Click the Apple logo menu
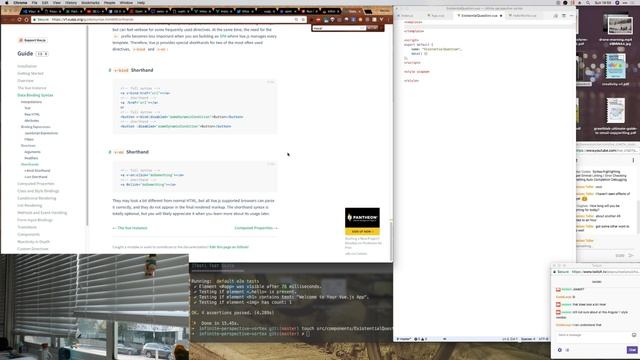 click(6, 2)
